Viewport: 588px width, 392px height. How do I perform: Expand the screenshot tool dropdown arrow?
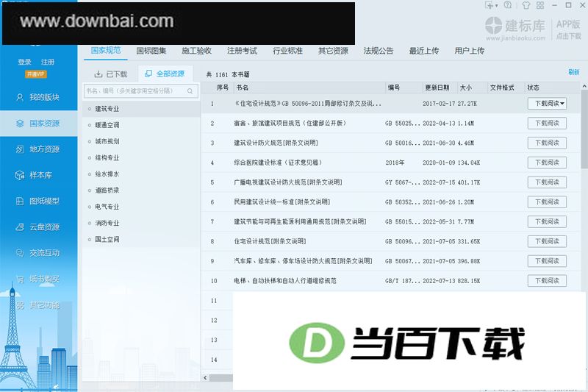point(497,6)
